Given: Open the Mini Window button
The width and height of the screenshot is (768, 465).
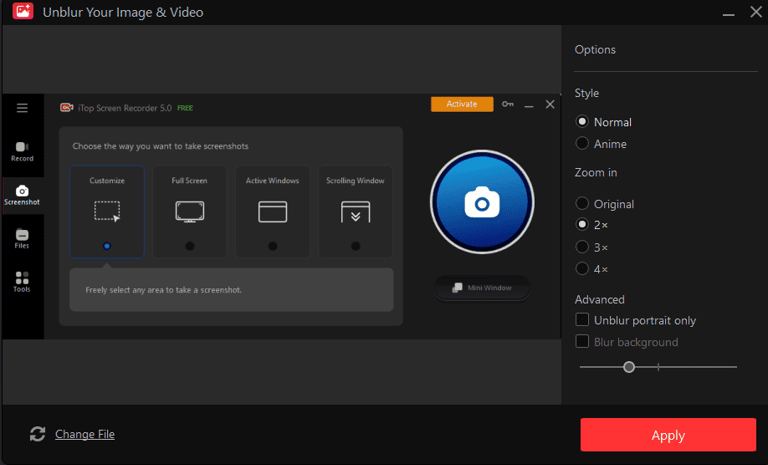Looking at the screenshot, I should (x=482, y=288).
